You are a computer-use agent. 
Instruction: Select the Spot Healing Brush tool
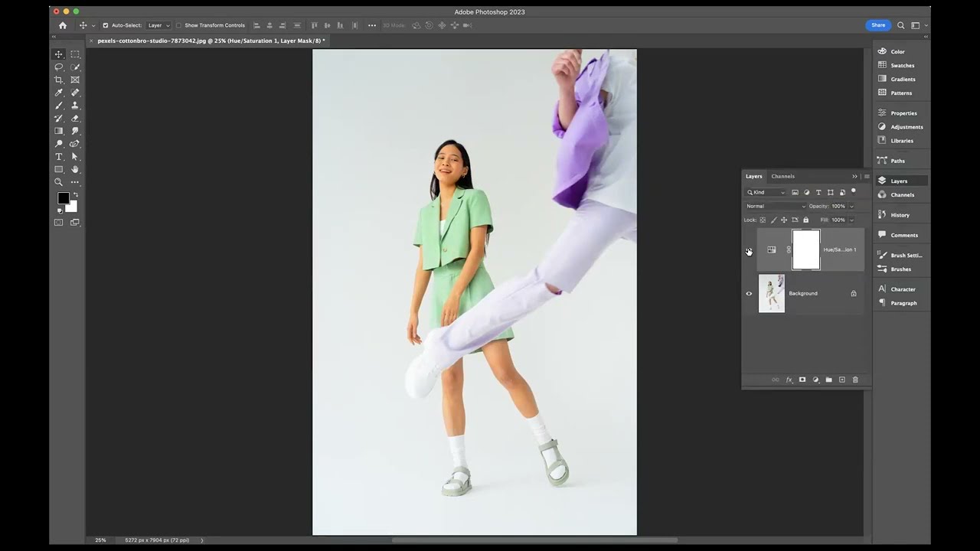click(x=75, y=93)
